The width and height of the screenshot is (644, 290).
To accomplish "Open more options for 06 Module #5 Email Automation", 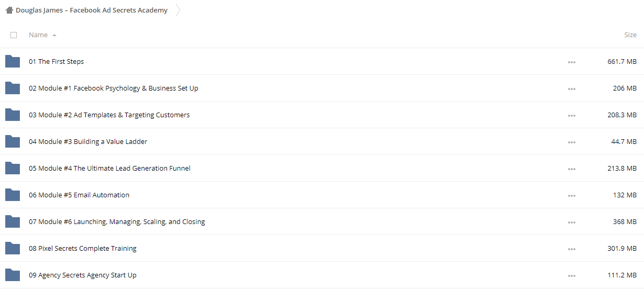I will (x=571, y=195).
